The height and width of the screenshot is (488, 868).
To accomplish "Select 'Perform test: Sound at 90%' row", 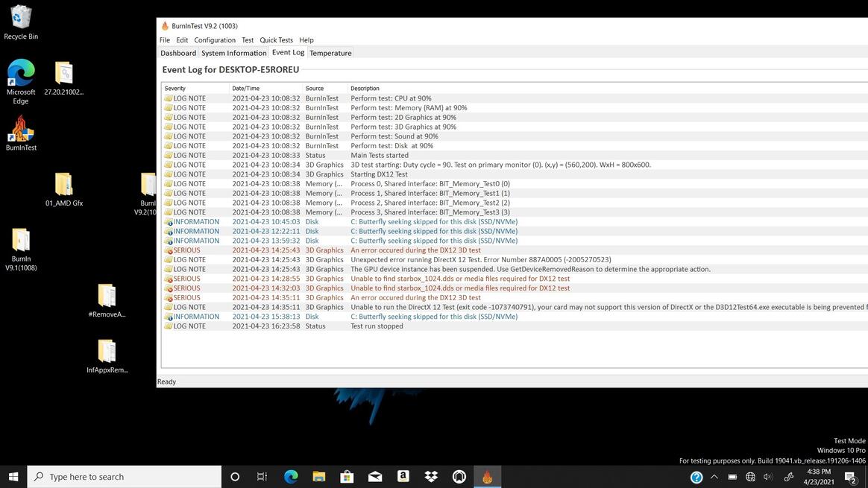I will [515, 136].
